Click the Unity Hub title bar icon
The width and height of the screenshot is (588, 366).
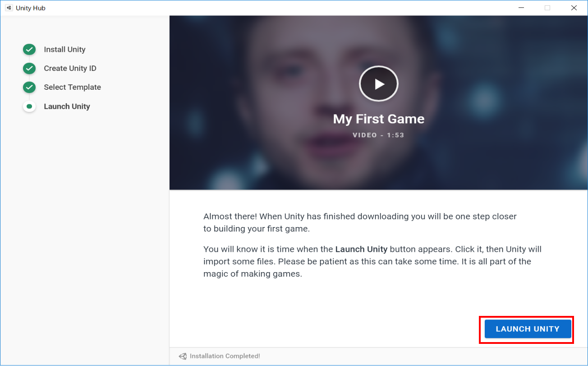tap(9, 8)
